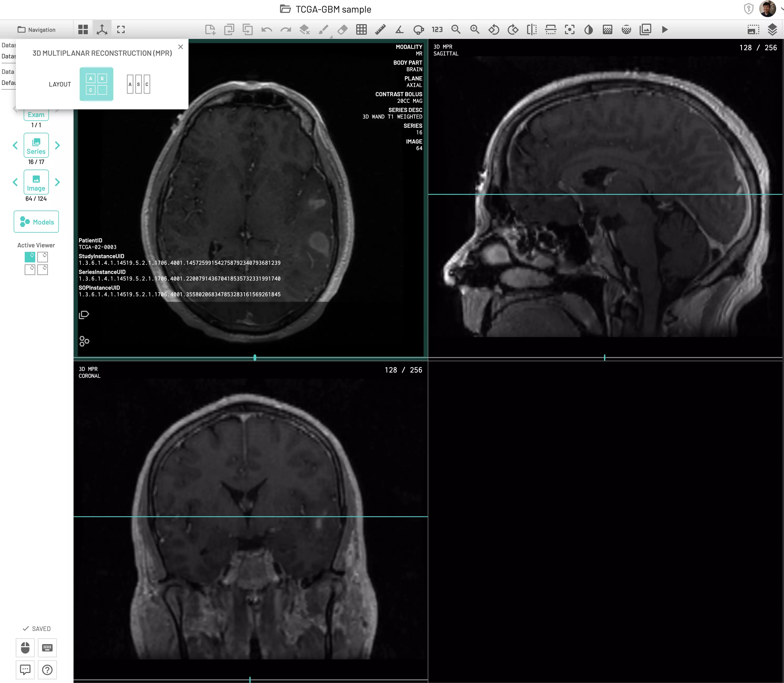Click the zoom in magnifier icon
Viewport: 784px width, 683px height.
pos(475,30)
